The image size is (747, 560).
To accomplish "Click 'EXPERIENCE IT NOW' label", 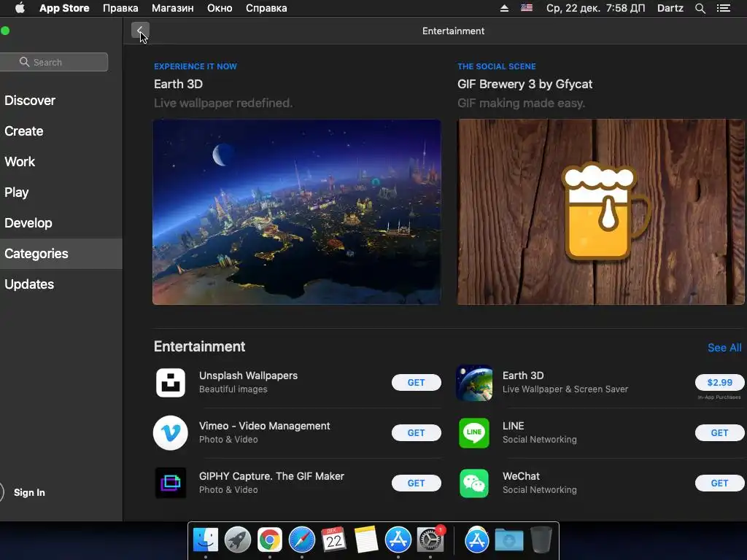I will tap(196, 66).
